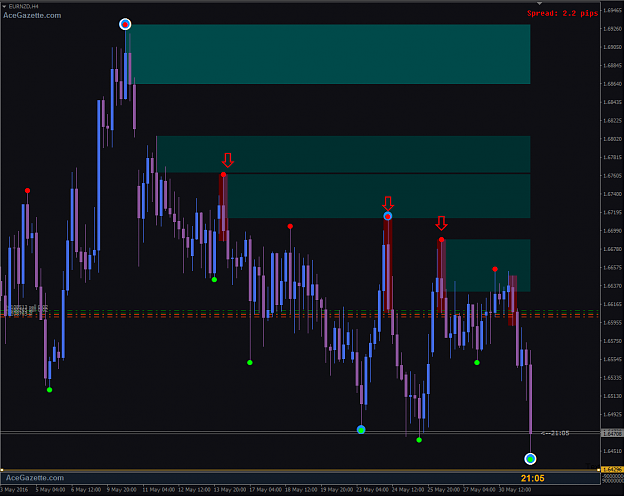Click price level 1.67605 on the scale
The height and width of the screenshot is (497, 625).
[613, 176]
